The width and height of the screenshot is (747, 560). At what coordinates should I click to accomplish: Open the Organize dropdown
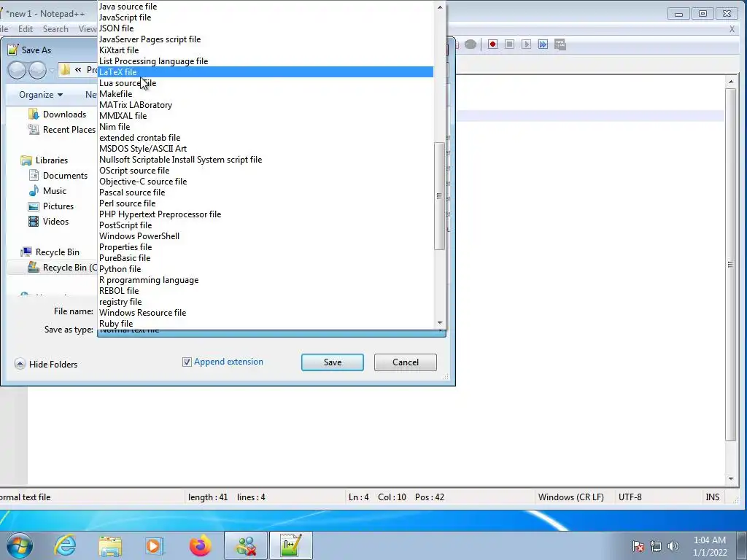pos(41,95)
